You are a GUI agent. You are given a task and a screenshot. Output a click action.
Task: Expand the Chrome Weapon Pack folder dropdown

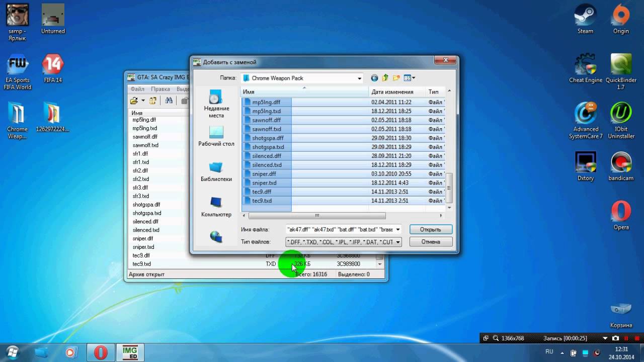(x=359, y=78)
